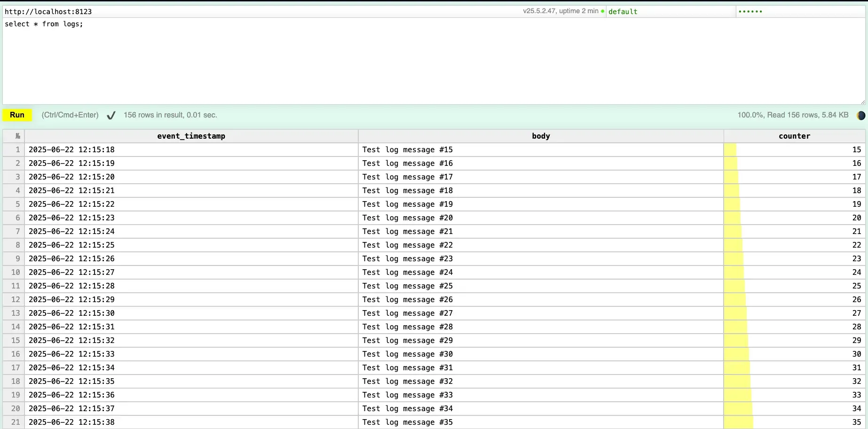
Task: Select the counter cell with value 30
Action: point(794,354)
